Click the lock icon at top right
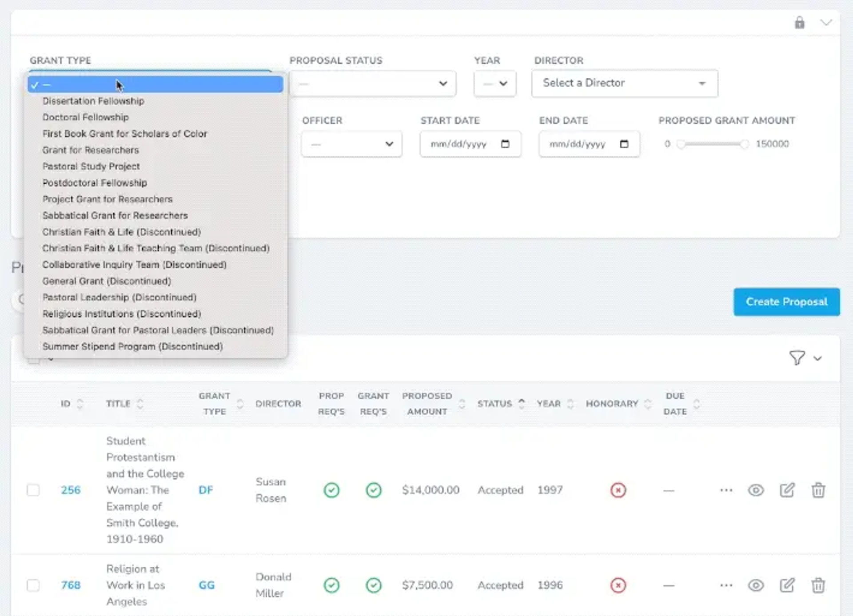853x616 pixels. pyautogui.click(x=799, y=23)
